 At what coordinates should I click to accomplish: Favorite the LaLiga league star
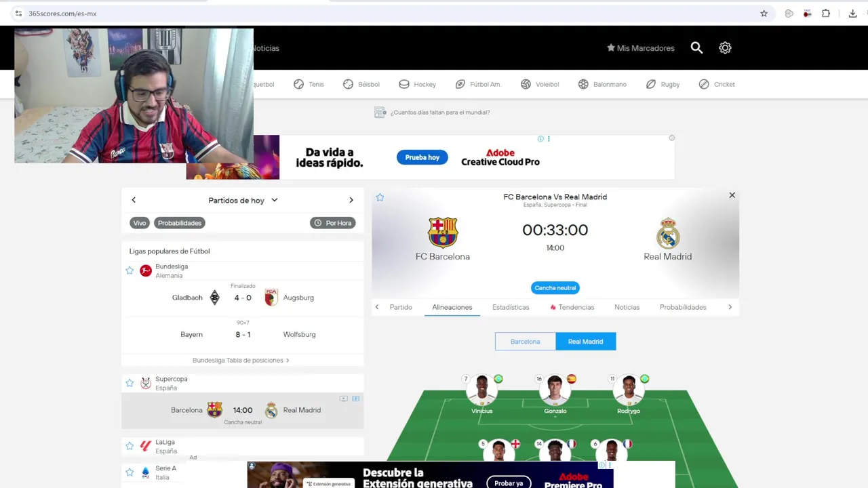130,446
